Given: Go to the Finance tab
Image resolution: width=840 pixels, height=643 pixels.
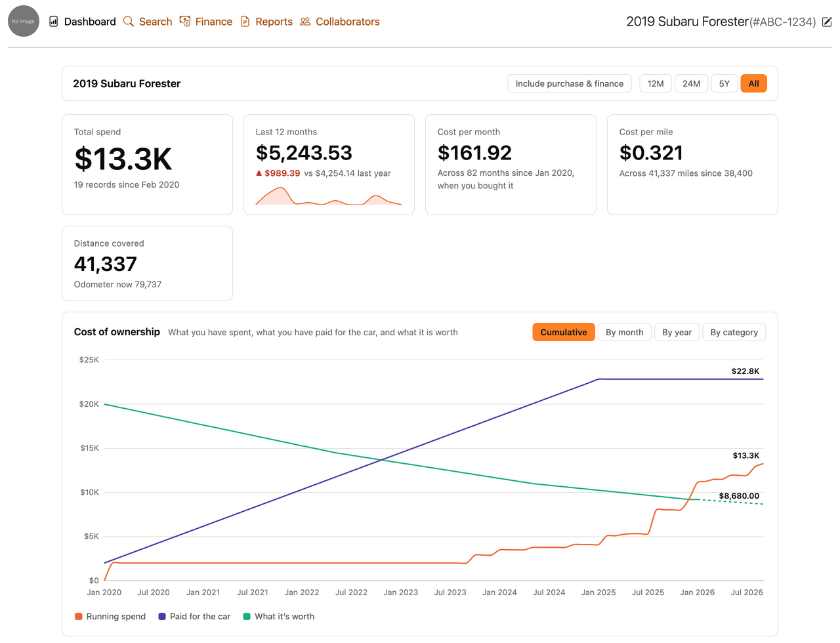Looking at the screenshot, I should (206, 22).
